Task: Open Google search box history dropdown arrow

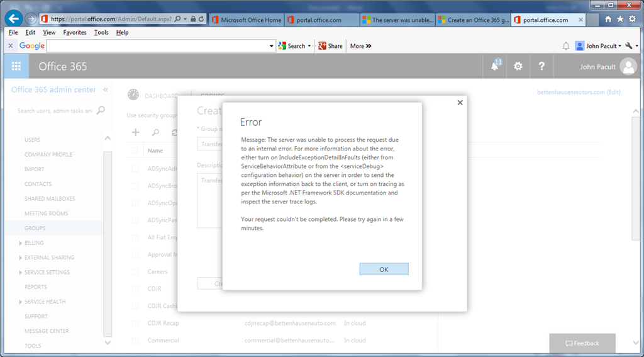Action: [x=272, y=46]
